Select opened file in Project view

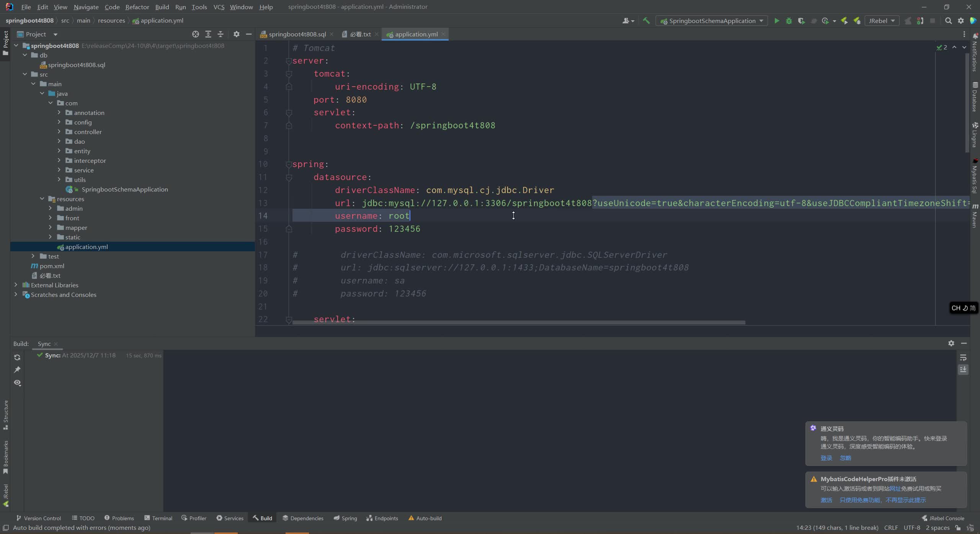click(195, 34)
